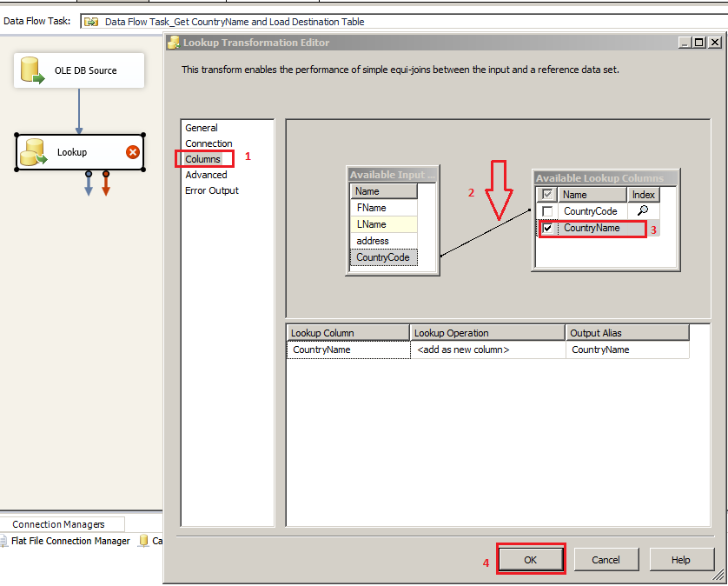Check the CountryCode lookup column checkbox
728x586 pixels.
547,210
